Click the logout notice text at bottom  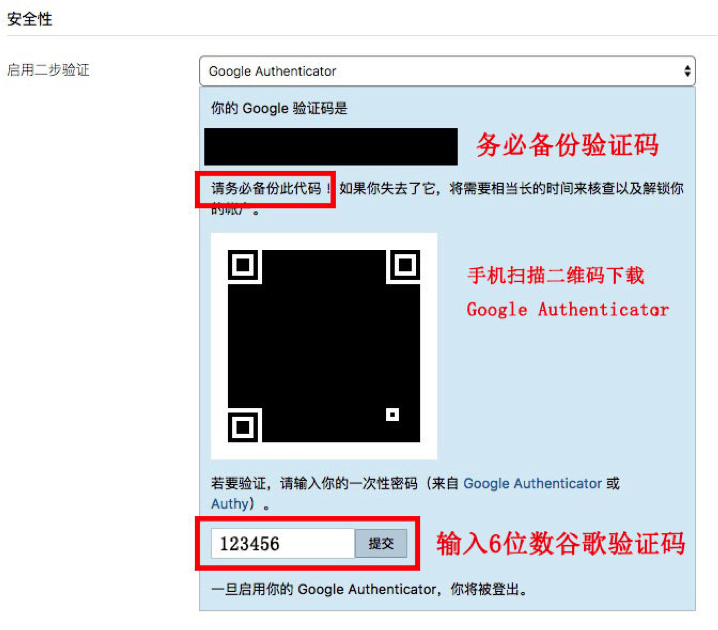pos(369,589)
